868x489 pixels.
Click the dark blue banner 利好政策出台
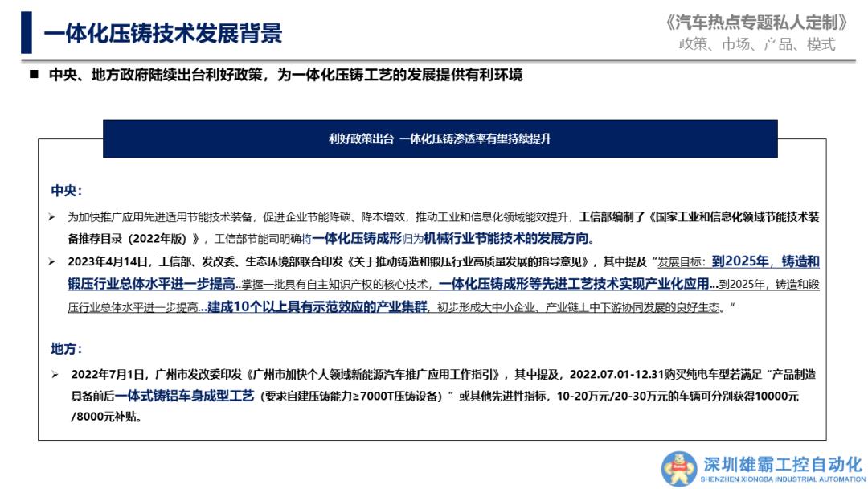[x=440, y=138]
